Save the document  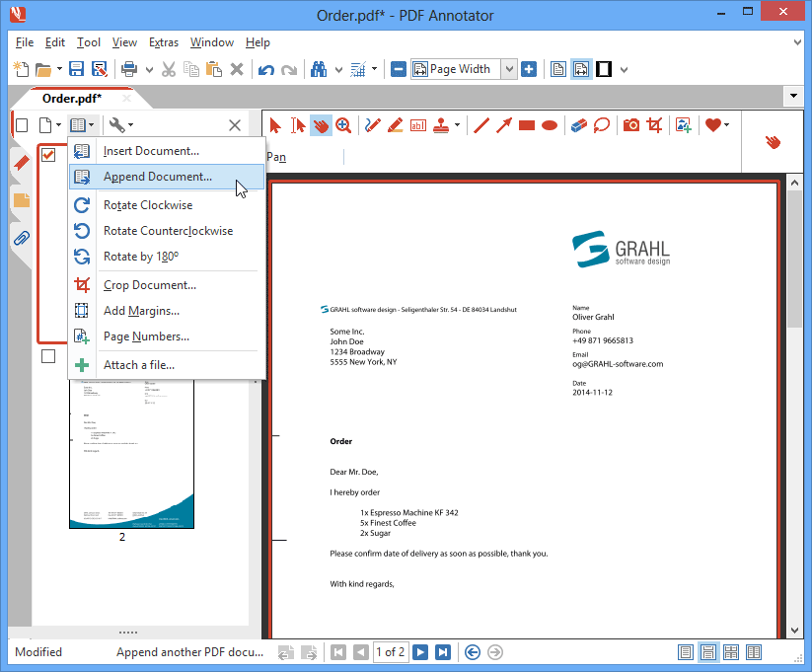click(x=75, y=68)
